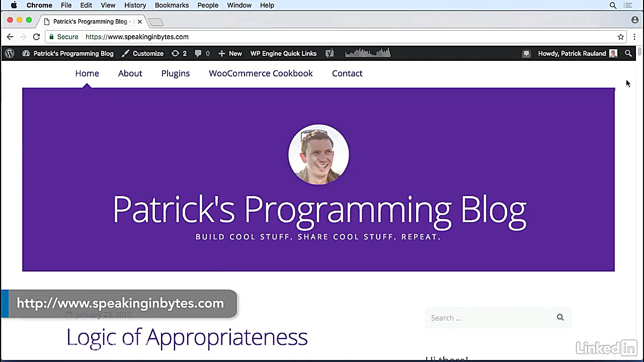Close the Patrick's Programming Blog tab
Screen dimensions: 644x362
pyautogui.click(x=140, y=22)
